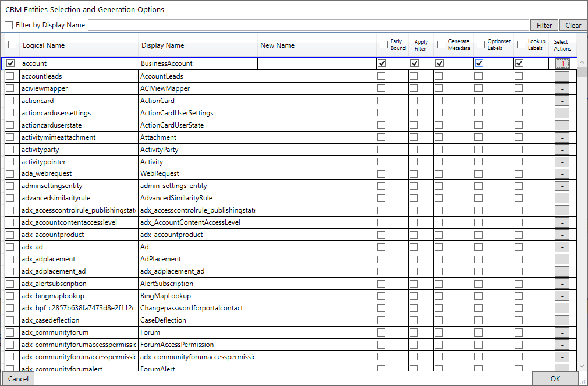This screenshot has width=588, height=386.
Task: Uncheck Apply Filter for the account row
Action: tap(415, 63)
